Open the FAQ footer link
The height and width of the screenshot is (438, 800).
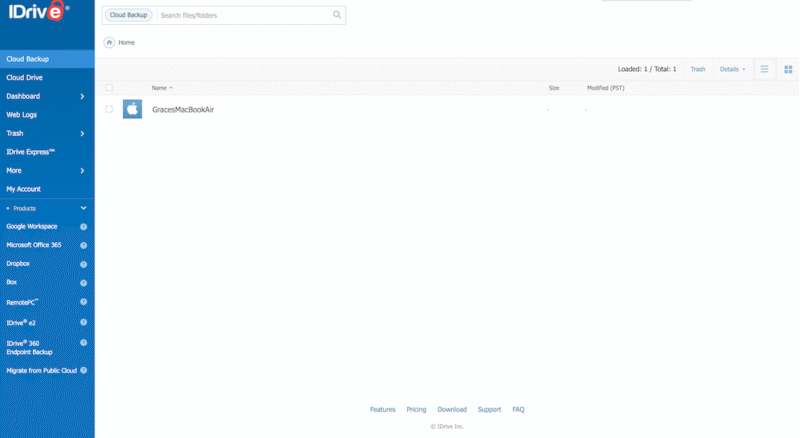coord(518,409)
